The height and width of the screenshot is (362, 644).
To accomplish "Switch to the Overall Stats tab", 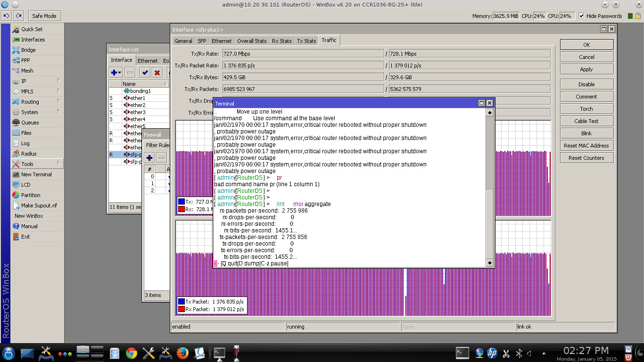I will (x=252, y=41).
